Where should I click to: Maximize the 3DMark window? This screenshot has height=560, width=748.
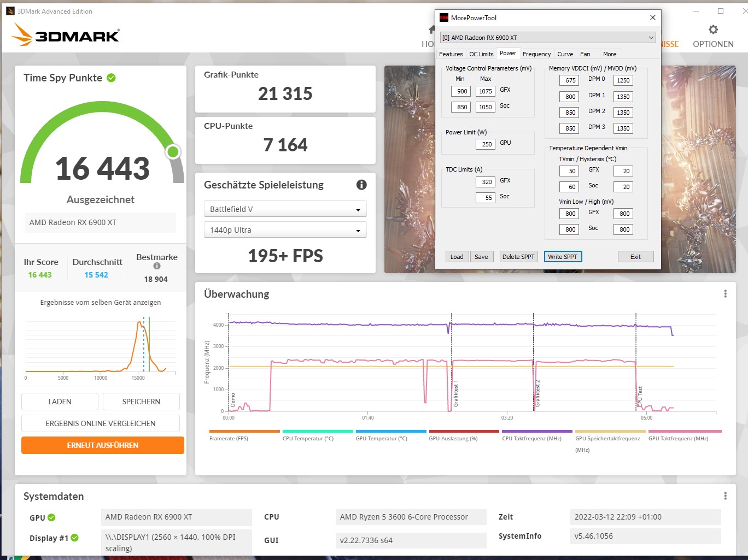click(x=721, y=11)
